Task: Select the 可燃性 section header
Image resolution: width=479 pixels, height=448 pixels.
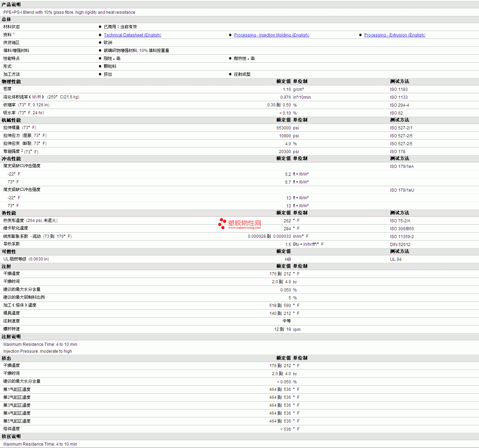Action: pyautogui.click(x=9, y=252)
